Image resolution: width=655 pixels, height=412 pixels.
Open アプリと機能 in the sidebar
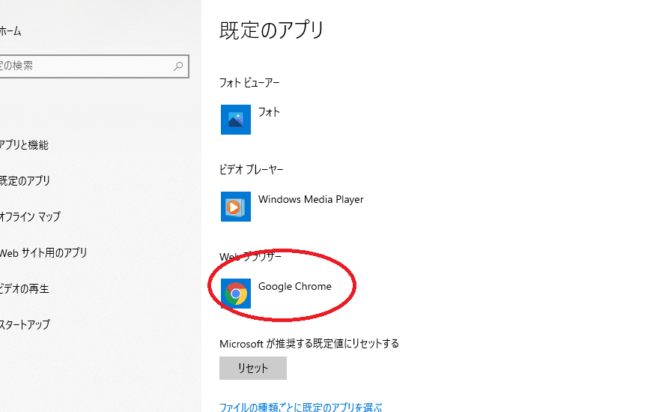pyautogui.click(x=24, y=145)
